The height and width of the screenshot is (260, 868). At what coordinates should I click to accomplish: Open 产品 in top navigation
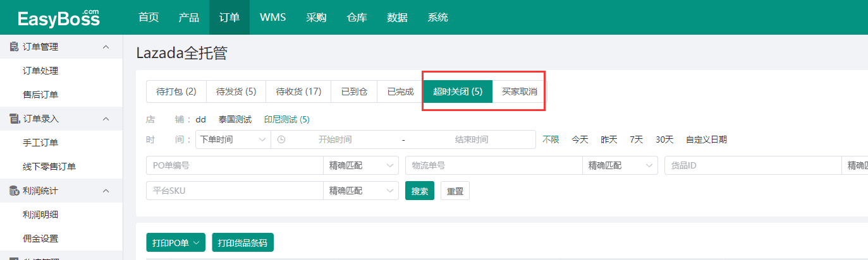(189, 17)
